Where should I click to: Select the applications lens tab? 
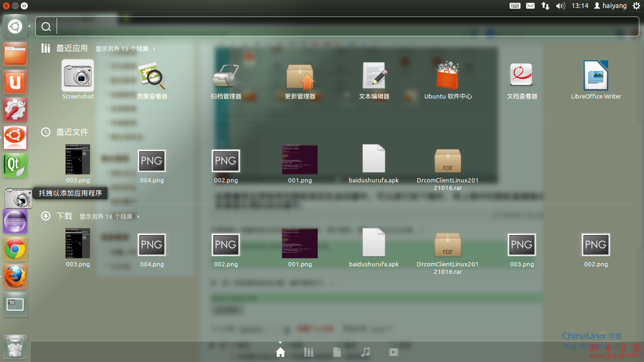[x=309, y=352]
